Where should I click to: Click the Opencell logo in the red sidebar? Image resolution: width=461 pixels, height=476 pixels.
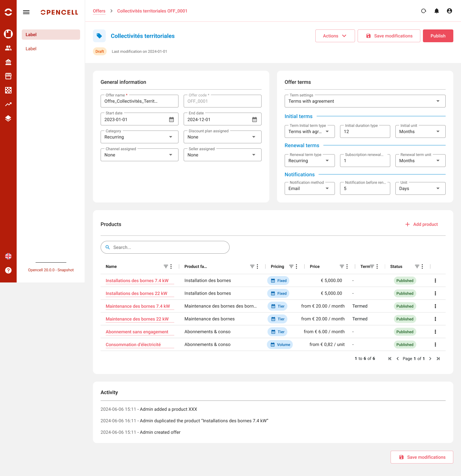(x=8, y=12)
